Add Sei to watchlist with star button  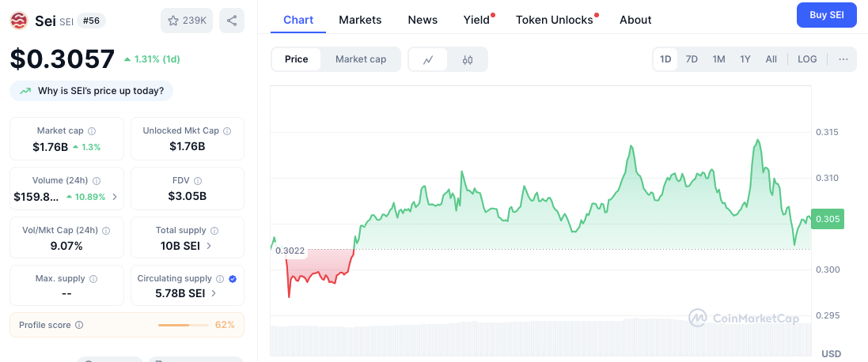coord(186,21)
